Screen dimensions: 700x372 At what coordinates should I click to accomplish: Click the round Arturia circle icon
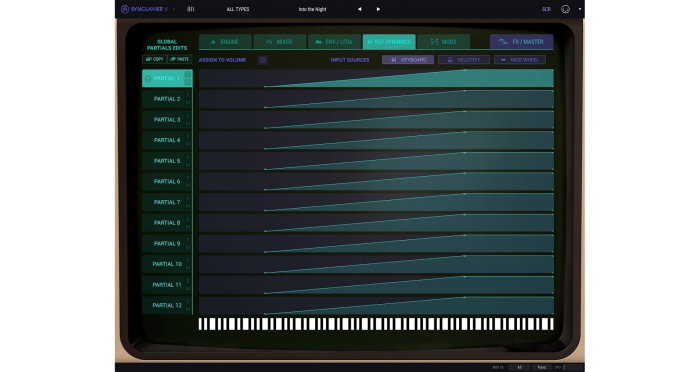565,9
